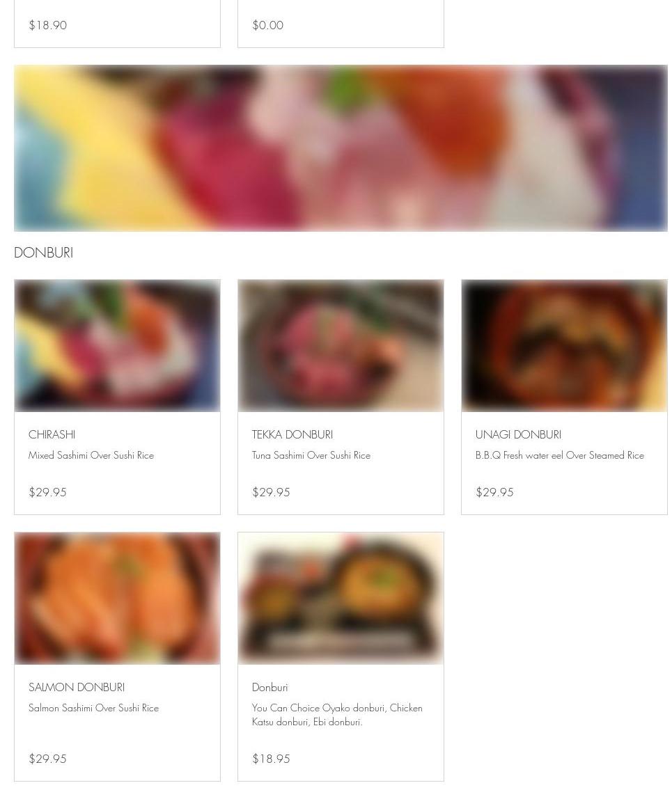Click Chirashi's $29.95 price

pyautogui.click(x=47, y=492)
